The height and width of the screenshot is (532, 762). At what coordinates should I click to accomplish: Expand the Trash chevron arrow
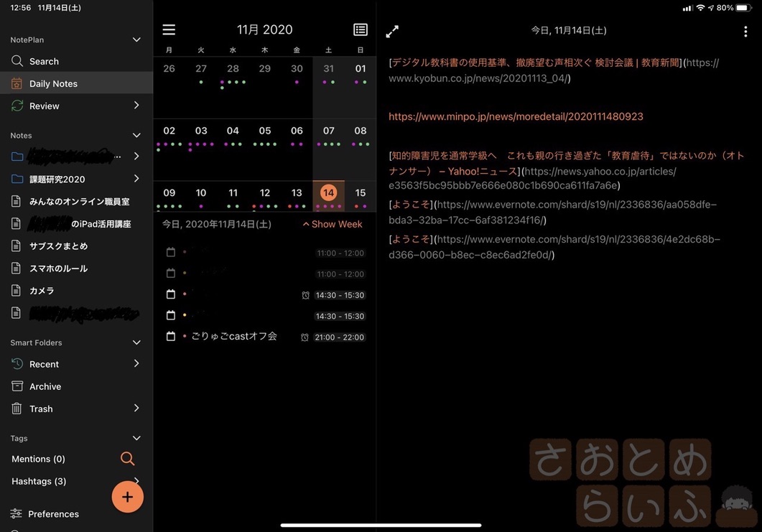136,408
